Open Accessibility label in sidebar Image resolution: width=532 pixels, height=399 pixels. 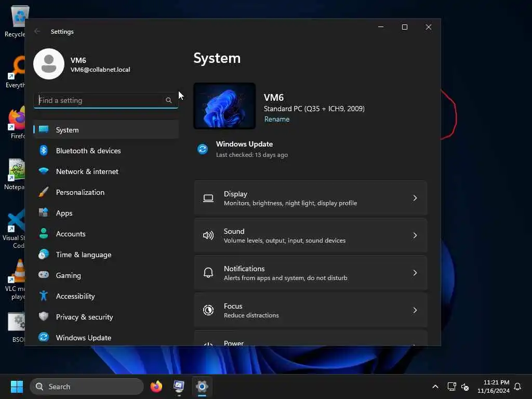pos(75,296)
